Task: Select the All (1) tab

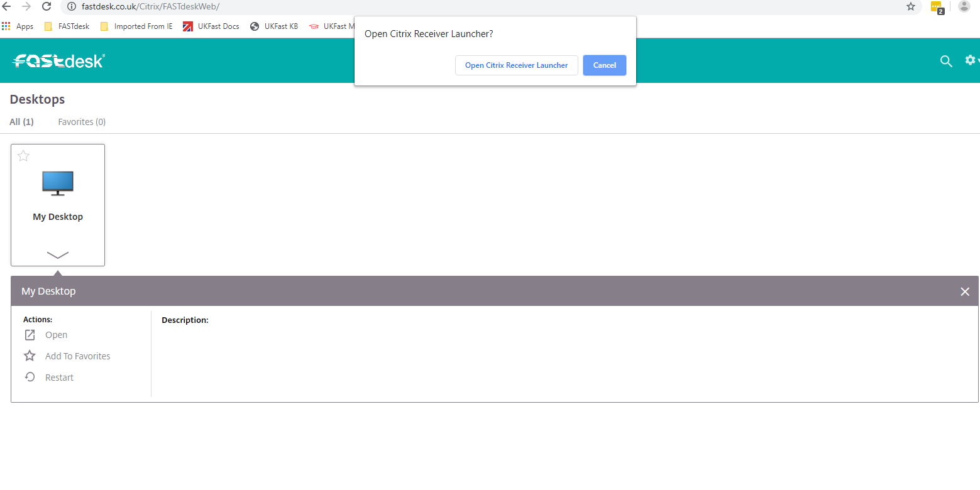Action: coord(21,122)
